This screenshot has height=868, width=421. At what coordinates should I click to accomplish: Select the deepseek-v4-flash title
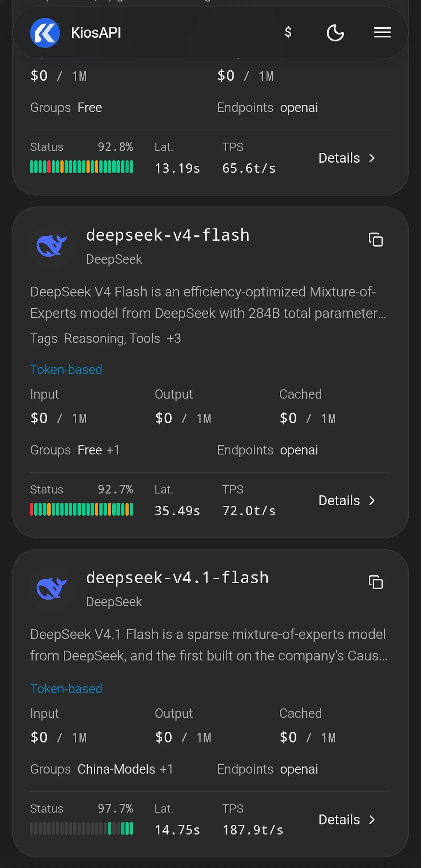168,235
